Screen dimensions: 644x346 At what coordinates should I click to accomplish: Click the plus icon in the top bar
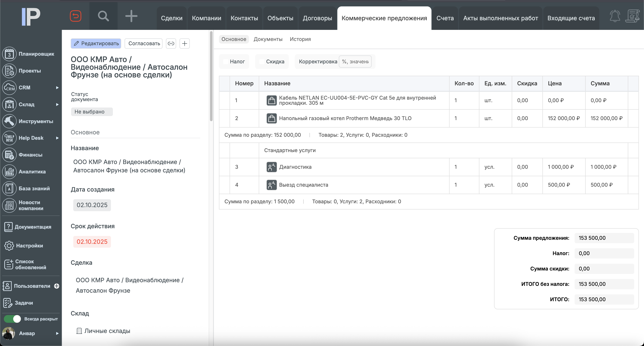(x=131, y=16)
